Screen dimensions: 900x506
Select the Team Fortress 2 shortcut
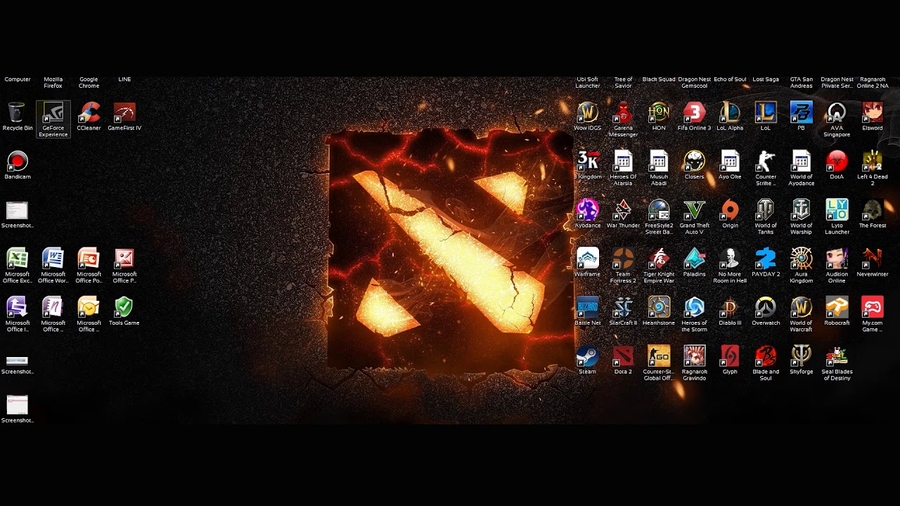[623, 259]
